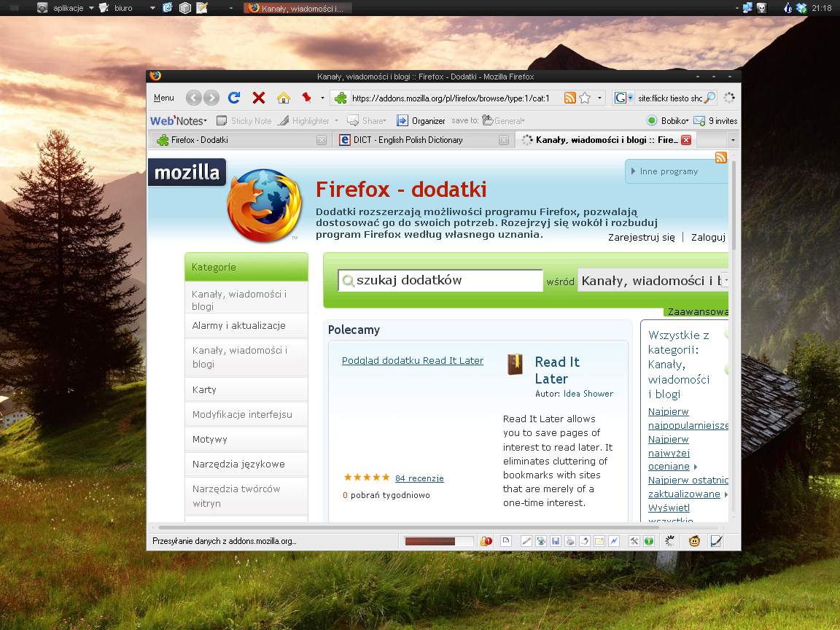Select 'Alarmy i aktualizacje' category
This screenshot has width=840, height=630.
[246, 326]
